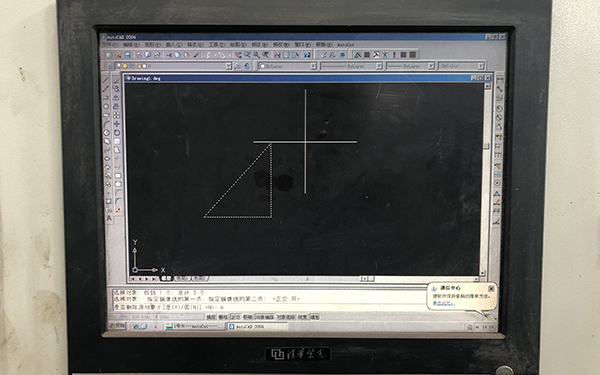Activate the Zoom Realtime icon
The height and width of the screenshot is (375, 600).
[x=247, y=55]
